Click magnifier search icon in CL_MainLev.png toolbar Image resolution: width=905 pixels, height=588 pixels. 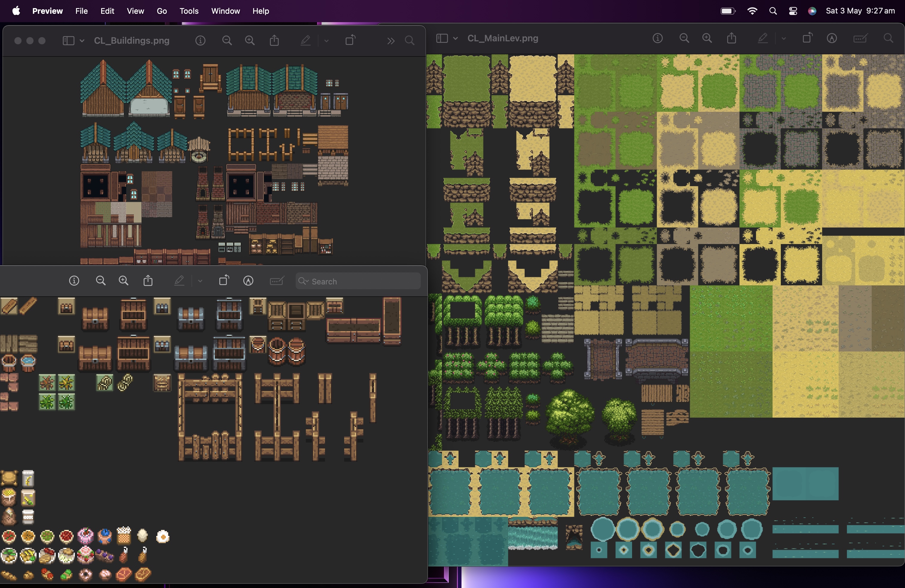(x=888, y=38)
